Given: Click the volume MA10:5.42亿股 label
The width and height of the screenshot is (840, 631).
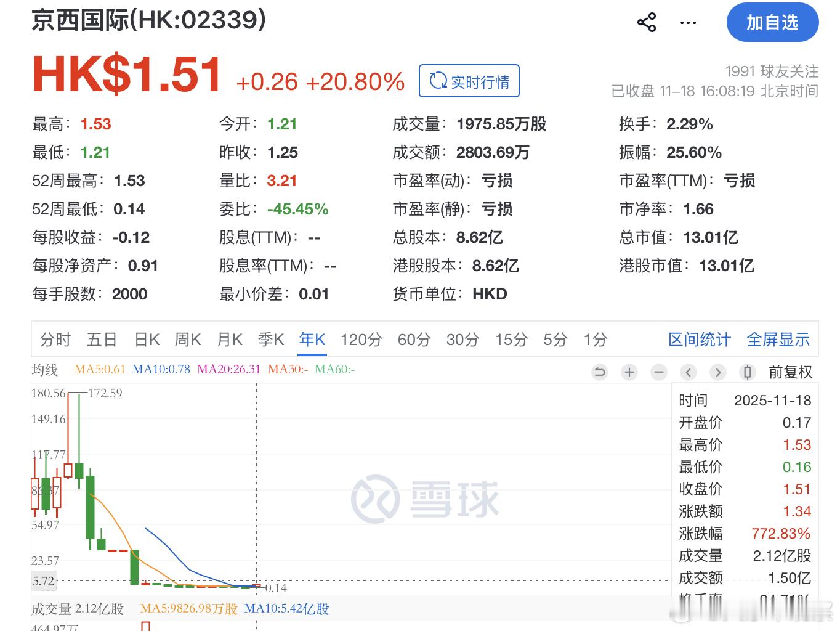Looking at the screenshot, I should point(287,609).
